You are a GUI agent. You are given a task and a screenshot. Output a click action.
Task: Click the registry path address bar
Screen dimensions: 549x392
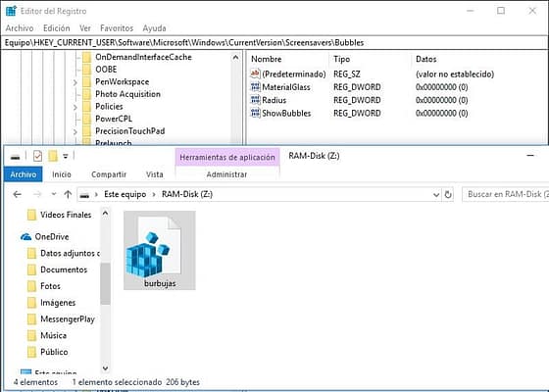274,43
